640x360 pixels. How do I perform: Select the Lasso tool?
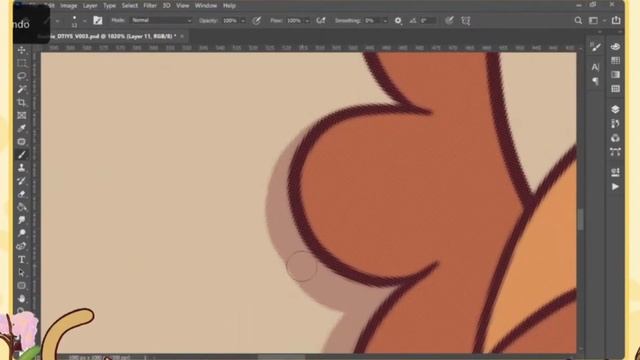click(x=22, y=76)
